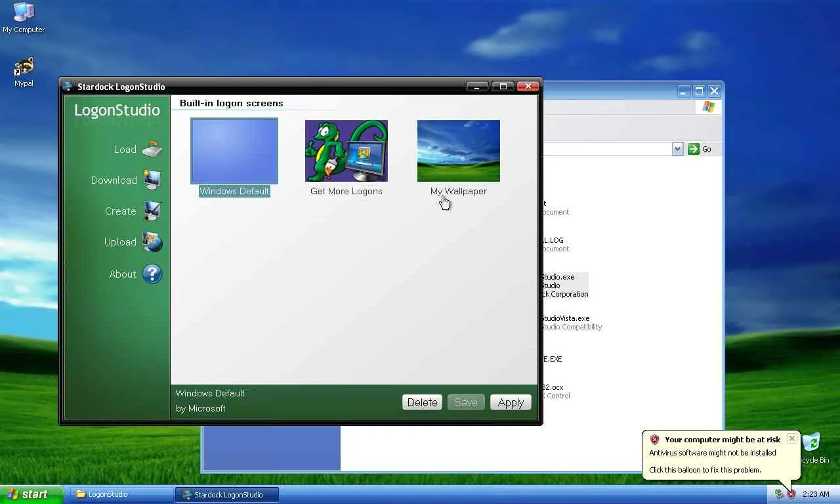Click the LogonStudio title bar app icon
840x504 pixels.
68,86
